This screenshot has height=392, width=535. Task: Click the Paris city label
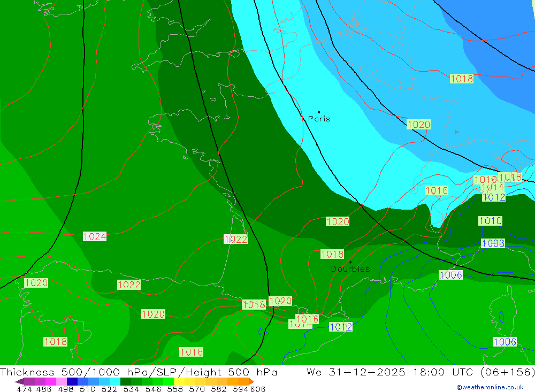click(319, 119)
